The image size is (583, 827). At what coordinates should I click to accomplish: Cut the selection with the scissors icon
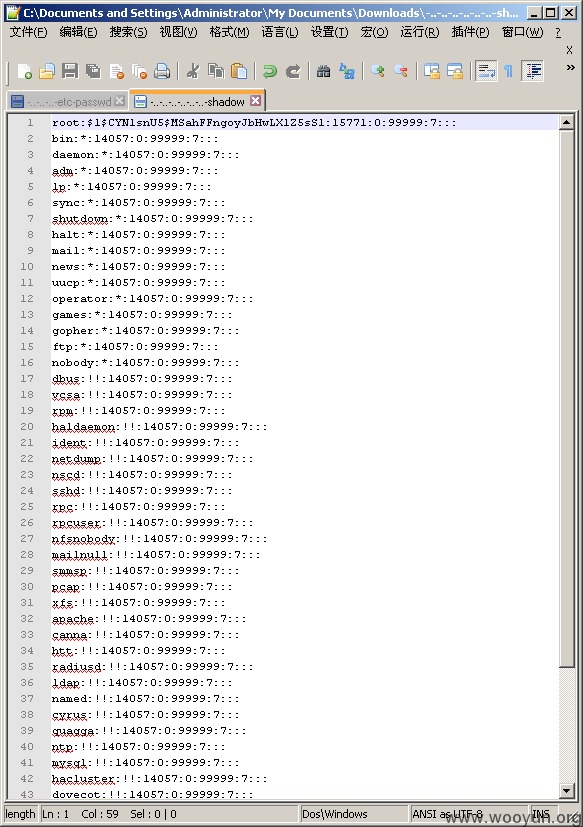(193, 71)
